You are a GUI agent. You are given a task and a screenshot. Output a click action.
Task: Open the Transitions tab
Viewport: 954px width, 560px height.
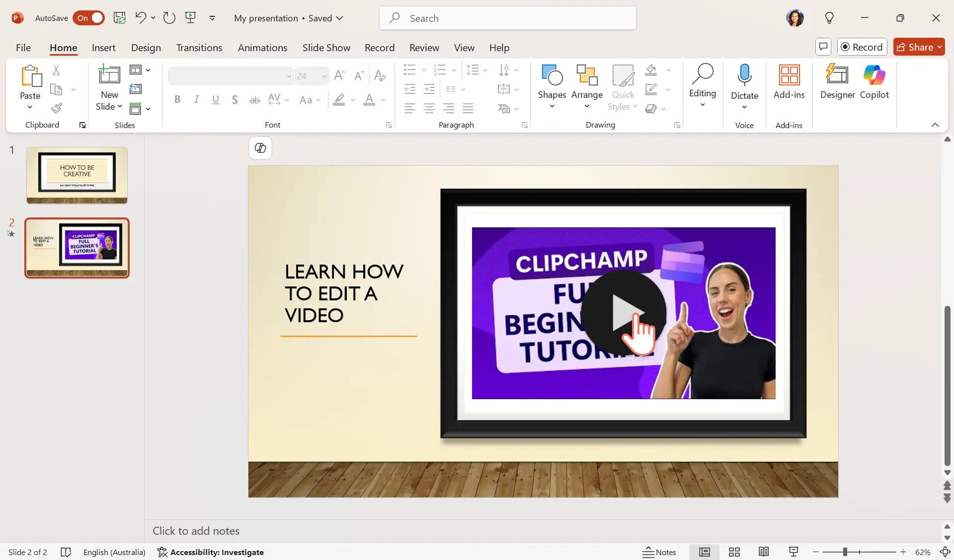[x=199, y=47]
